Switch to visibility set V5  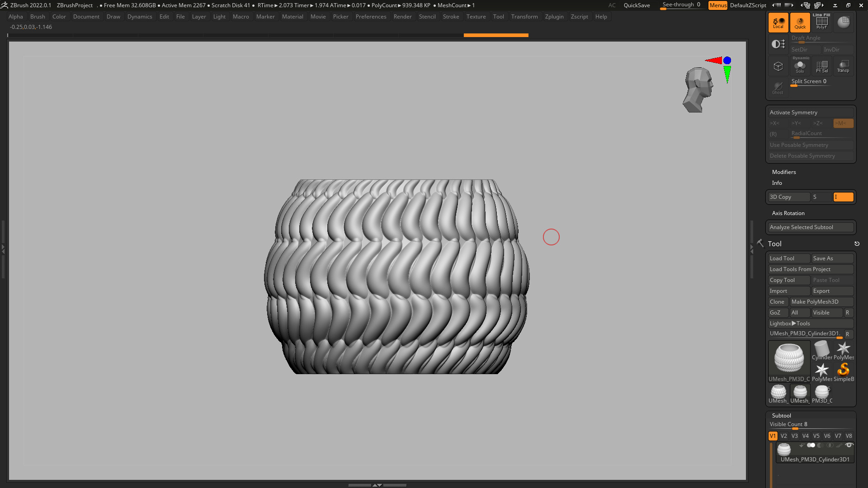coord(816,436)
